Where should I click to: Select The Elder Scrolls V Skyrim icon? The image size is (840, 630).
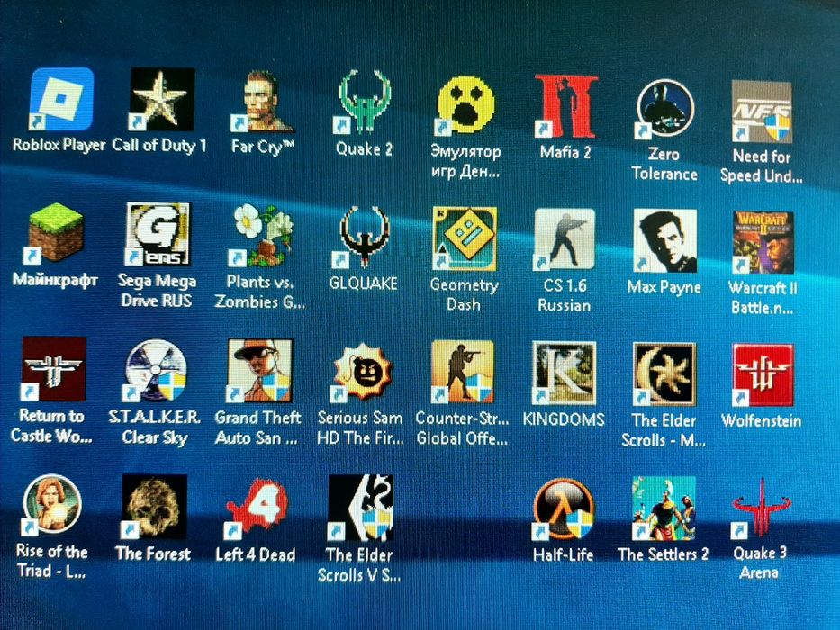[x=360, y=508]
